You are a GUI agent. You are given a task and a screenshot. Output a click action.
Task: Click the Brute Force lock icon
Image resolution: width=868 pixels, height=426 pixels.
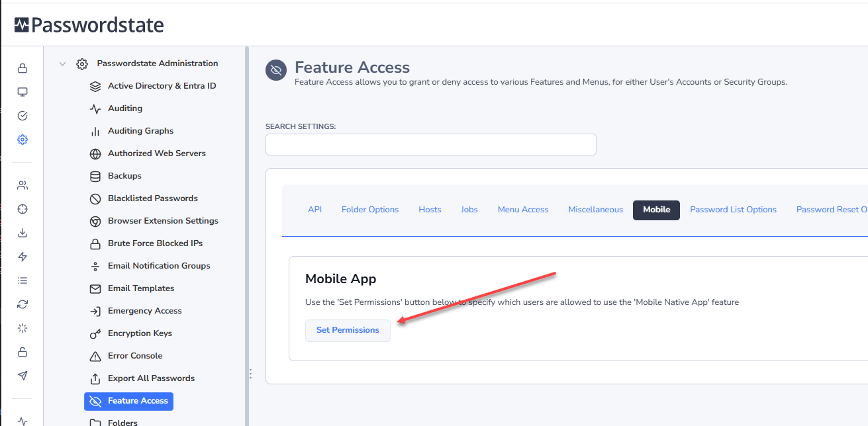point(95,243)
